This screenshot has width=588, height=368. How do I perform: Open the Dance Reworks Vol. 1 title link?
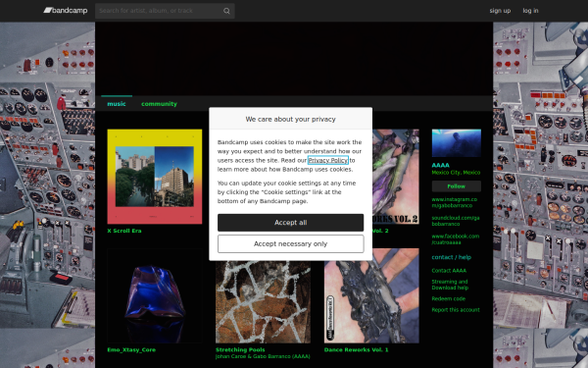(x=357, y=349)
